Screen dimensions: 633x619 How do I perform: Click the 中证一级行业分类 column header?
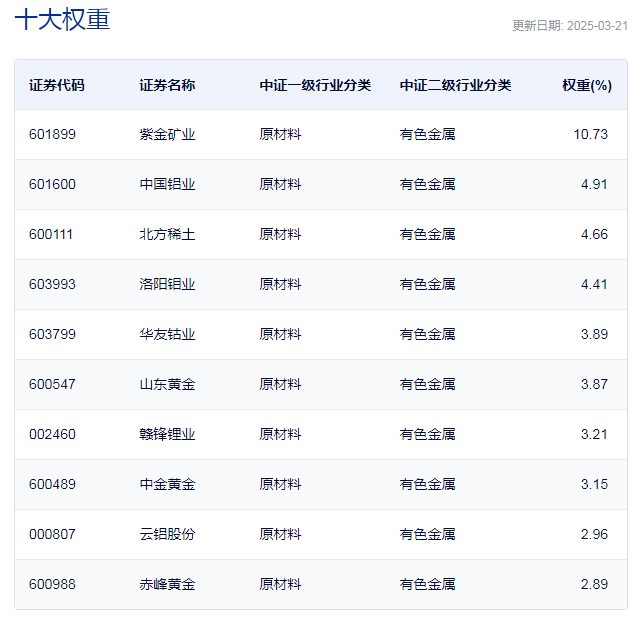point(315,85)
